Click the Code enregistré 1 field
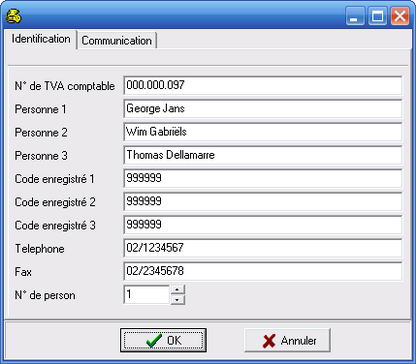The width and height of the screenshot is (416, 364). (263, 179)
